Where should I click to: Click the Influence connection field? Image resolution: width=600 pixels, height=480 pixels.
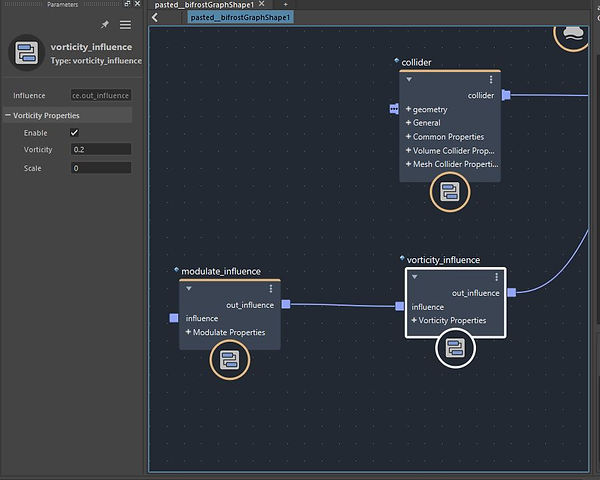(x=101, y=95)
